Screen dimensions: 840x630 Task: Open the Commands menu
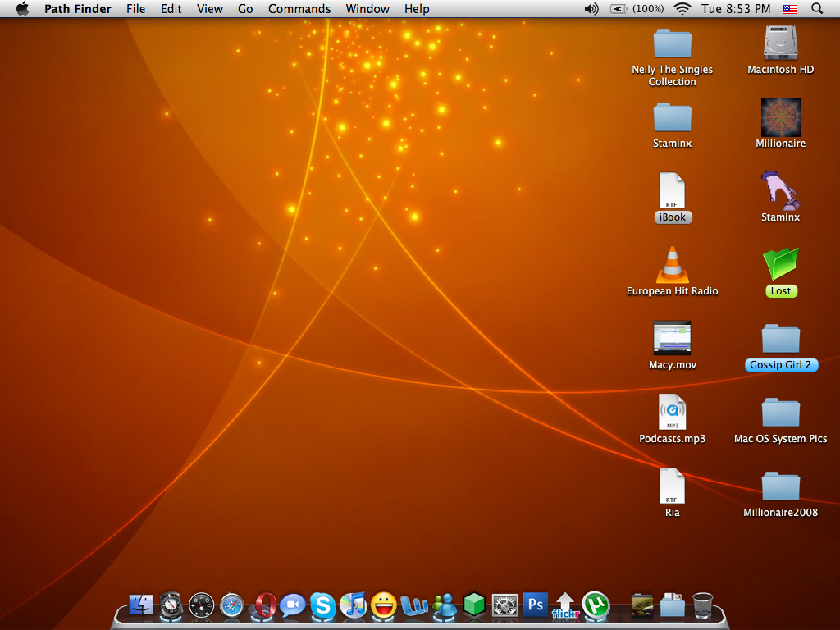coord(299,9)
